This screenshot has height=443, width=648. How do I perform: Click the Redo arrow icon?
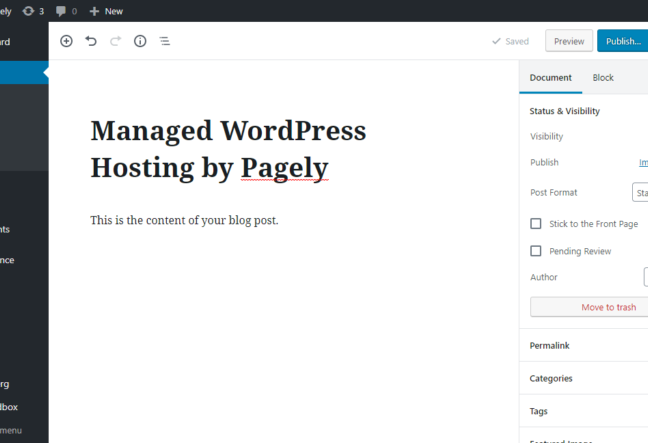(115, 41)
